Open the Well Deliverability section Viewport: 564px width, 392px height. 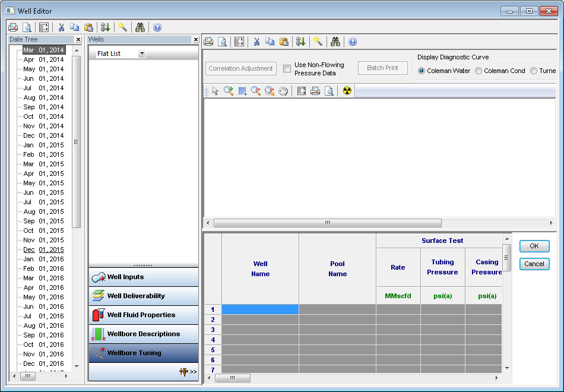(x=144, y=296)
